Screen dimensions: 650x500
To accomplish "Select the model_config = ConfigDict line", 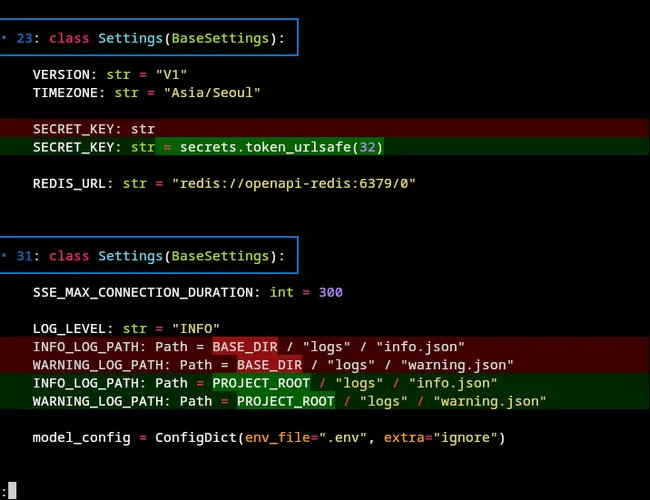I will (x=269, y=438).
